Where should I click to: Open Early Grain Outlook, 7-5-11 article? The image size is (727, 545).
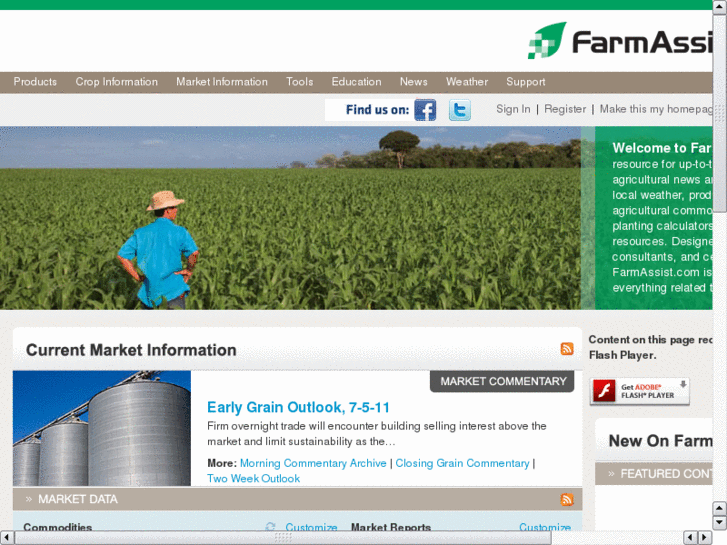(298, 407)
